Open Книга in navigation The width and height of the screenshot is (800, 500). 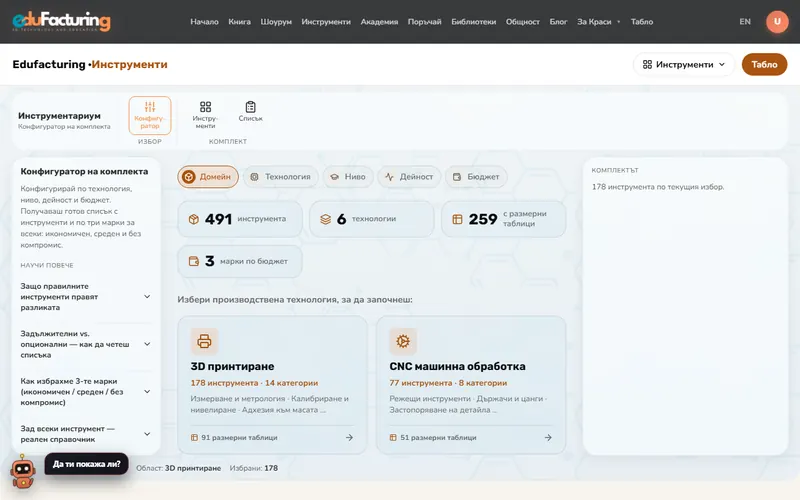coord(239,21)
